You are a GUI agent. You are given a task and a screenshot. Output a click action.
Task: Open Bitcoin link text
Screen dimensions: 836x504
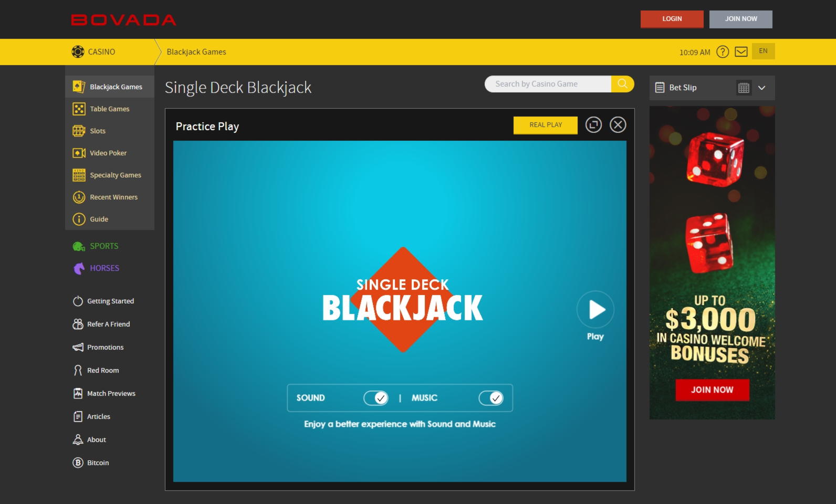98,463
